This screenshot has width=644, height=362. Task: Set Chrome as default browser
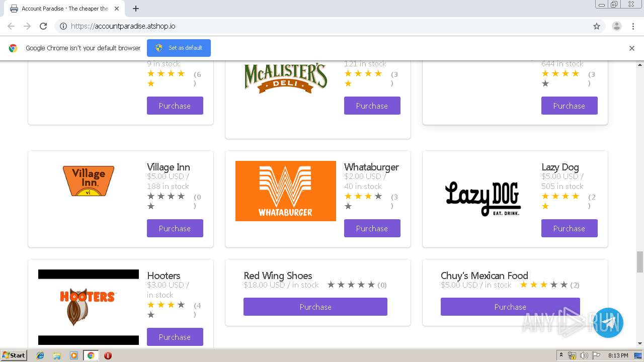[179, 48]
